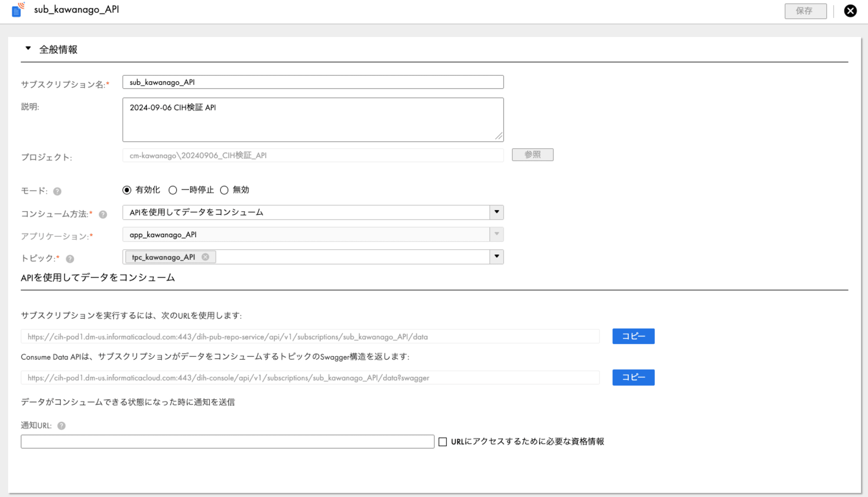
Task: Open help icon next to トピック
Action: (70, 259)
